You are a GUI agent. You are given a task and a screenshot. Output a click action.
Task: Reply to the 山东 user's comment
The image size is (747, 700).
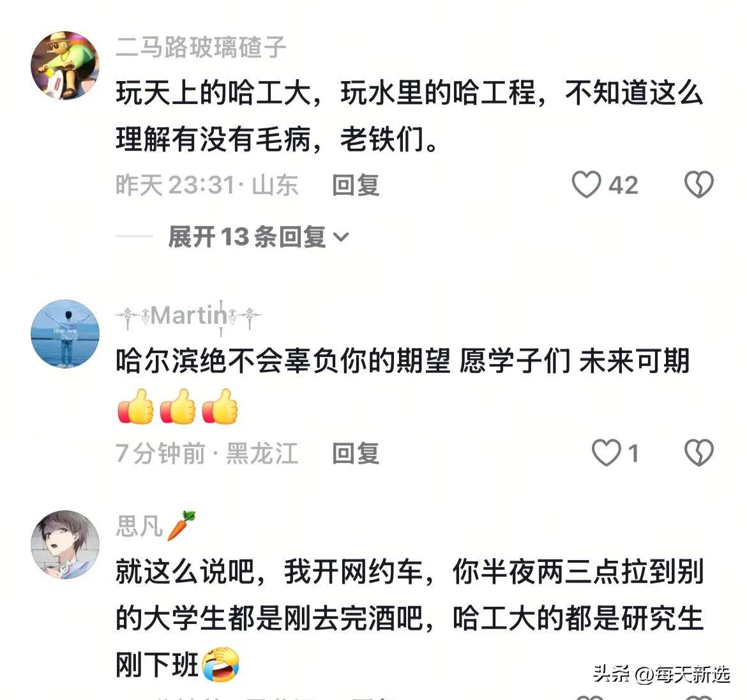356,185
